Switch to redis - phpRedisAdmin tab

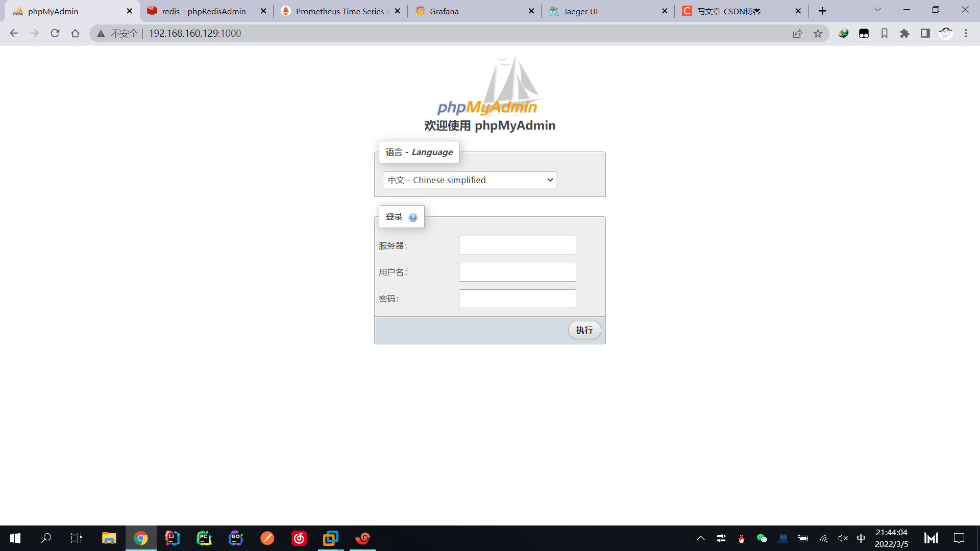coord(203,11)
